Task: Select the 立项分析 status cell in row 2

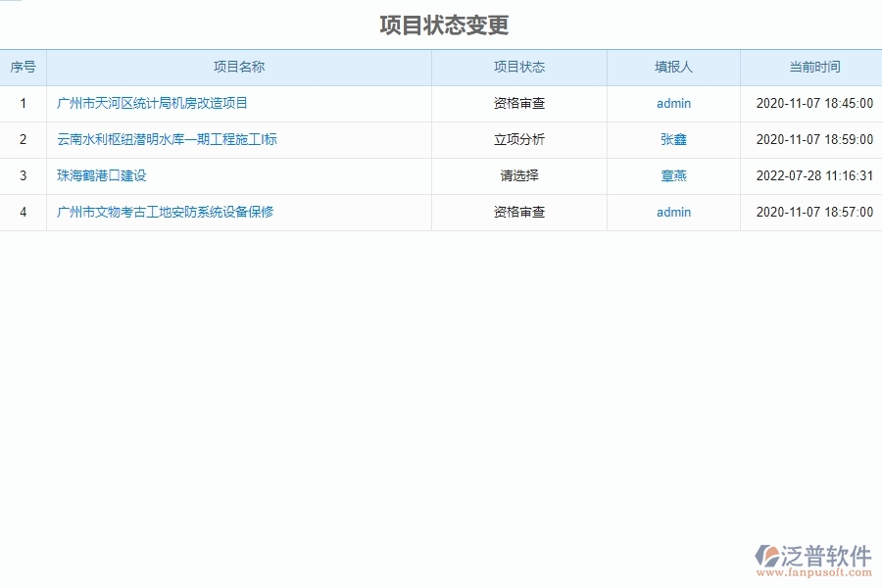Action: [x=519, y=139]
